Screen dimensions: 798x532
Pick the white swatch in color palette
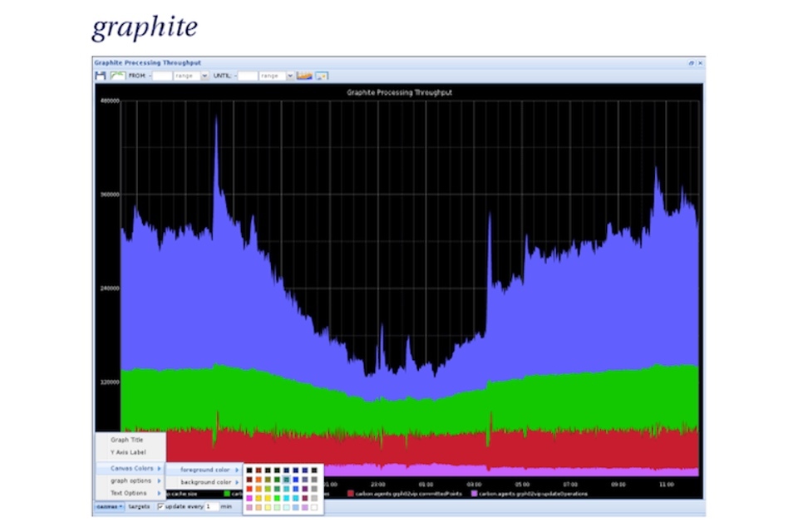[314, 506]
